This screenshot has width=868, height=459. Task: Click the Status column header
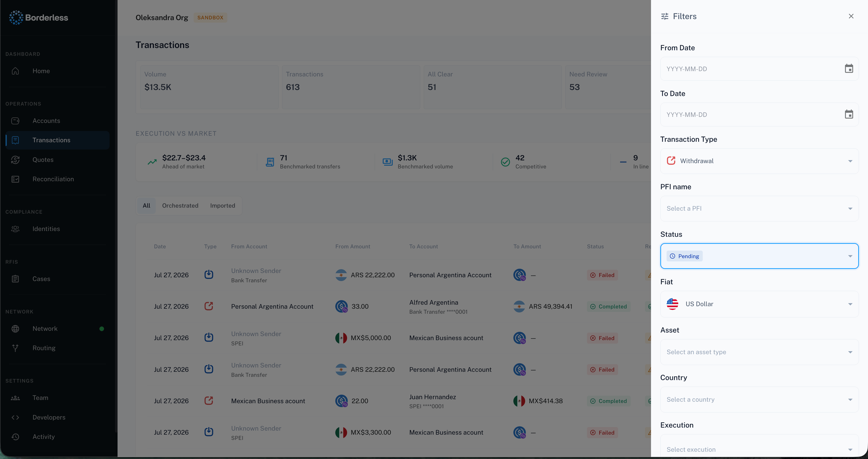pos(595,247)
